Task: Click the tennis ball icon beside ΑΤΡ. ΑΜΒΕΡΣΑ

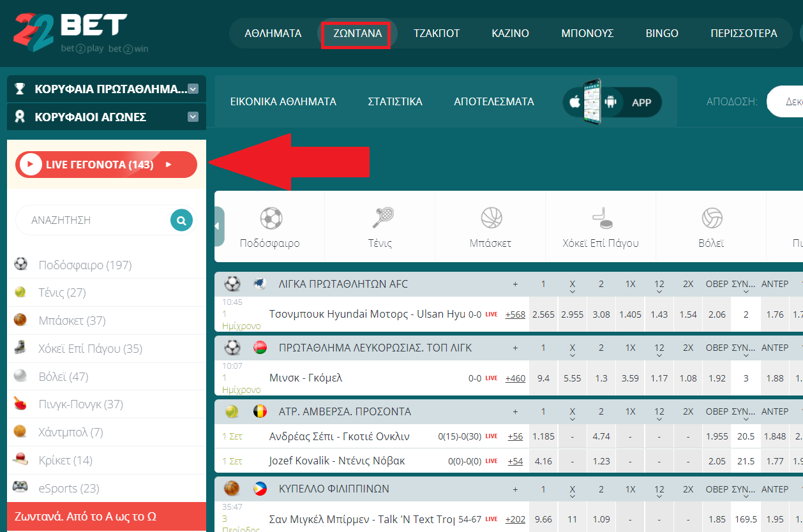Action: pos(232,411)
